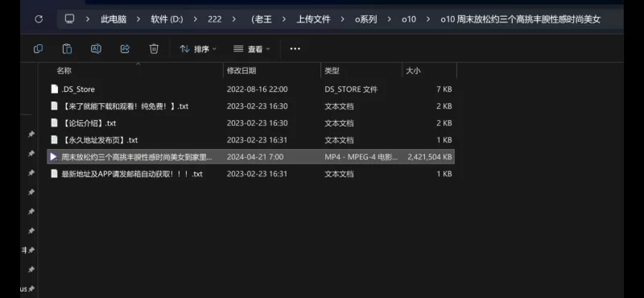Image resolution: width=644 pixels, height=298 pixels.
Task: Expand chevron after 软件 (D:) breadcrumb
Action: pos(195,19)
